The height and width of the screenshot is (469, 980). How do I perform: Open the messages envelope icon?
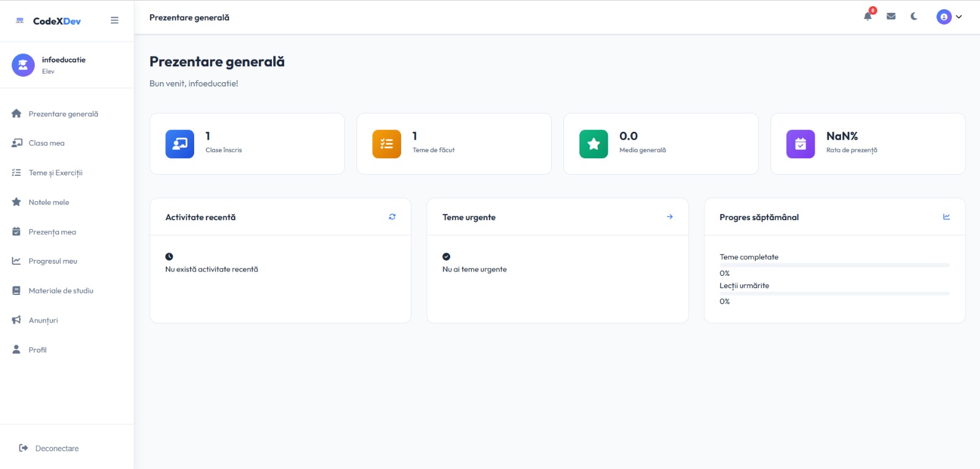[x=891, y=17]
